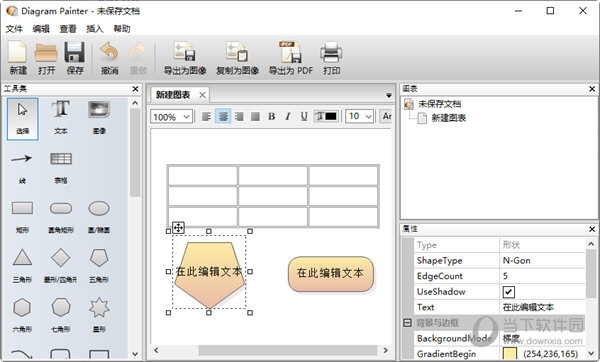
Task: Click the 导出为图像 export image icon
Action: pos(185,52)
